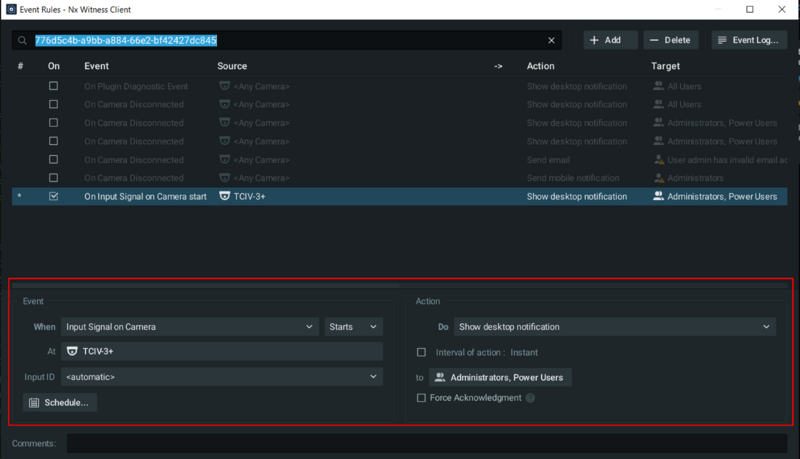Click the help icon beside Force Acknowledgment
This screenshot has height=459, width=800.
point(530,398)
